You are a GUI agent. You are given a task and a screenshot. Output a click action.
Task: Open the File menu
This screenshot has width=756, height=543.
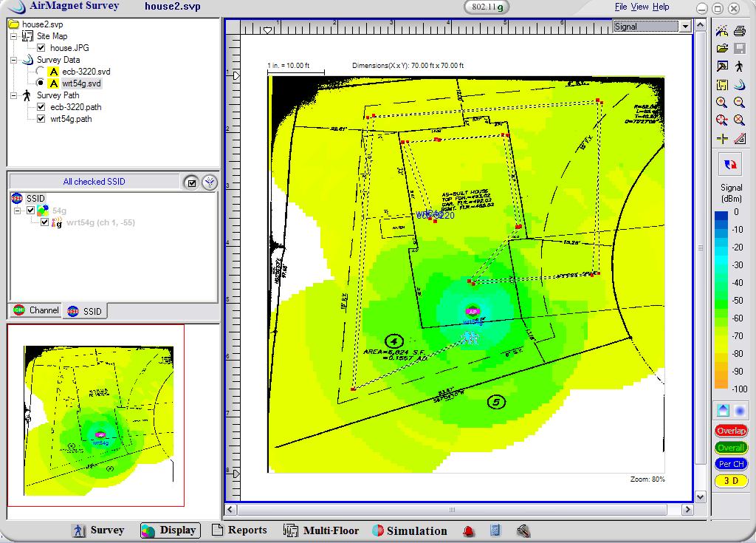620,7
